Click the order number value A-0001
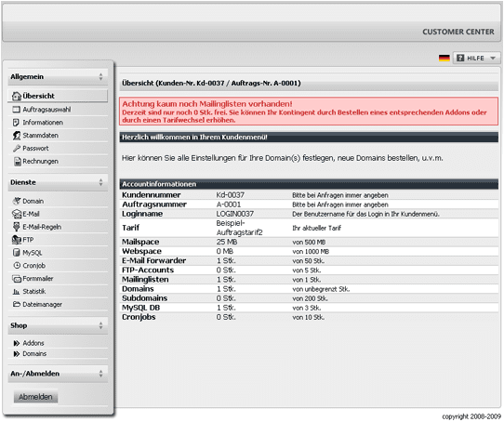The image size is (504, 422). pyautogui.click(x=228, y=204)
